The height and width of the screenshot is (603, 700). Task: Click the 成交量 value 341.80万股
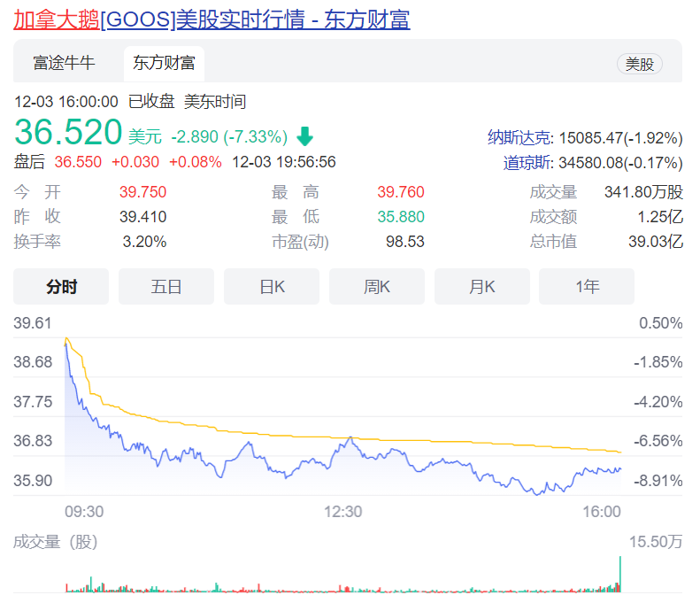(643, 192)
